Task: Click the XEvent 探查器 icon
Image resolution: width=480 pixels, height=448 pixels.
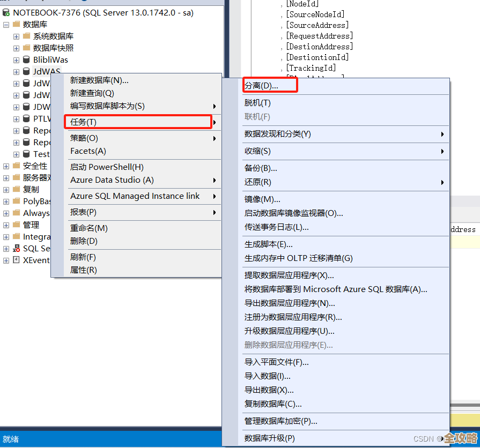Action: pos(16,260)
